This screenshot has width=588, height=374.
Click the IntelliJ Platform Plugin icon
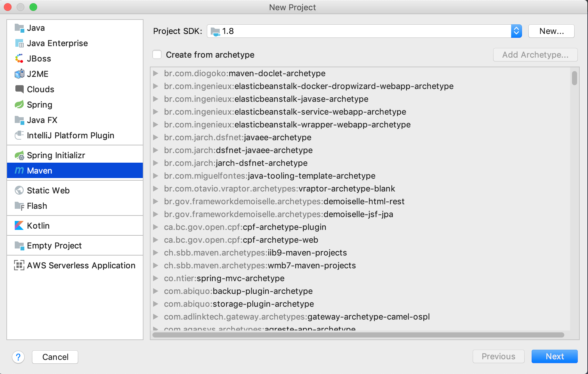coord(19,135)
